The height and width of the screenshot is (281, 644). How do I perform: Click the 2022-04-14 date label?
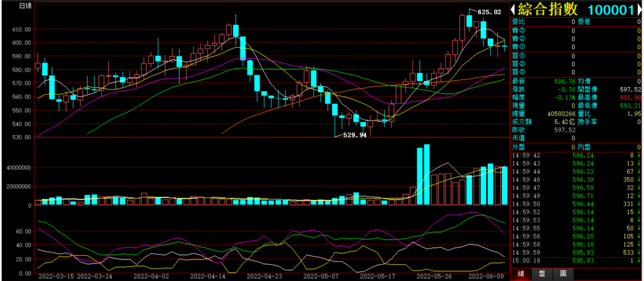pyautogui.click(x=208, y=277)
